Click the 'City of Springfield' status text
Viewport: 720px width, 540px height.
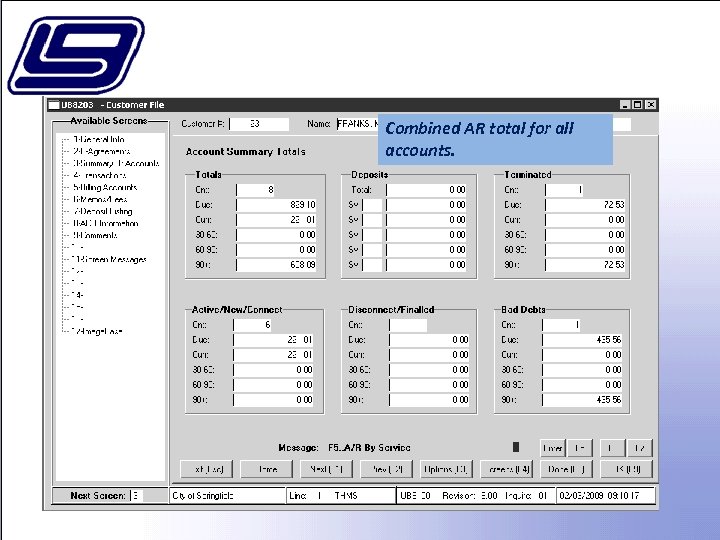click(202, 496)
